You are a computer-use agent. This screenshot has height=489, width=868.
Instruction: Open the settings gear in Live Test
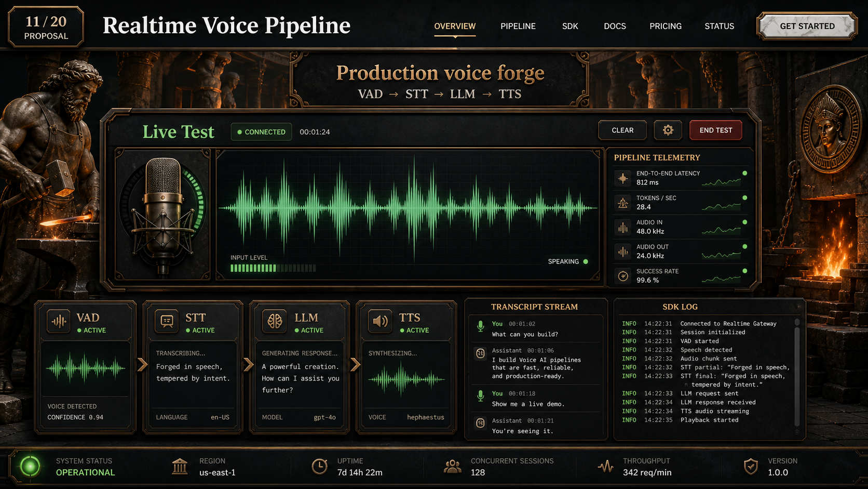coord(668,130)
